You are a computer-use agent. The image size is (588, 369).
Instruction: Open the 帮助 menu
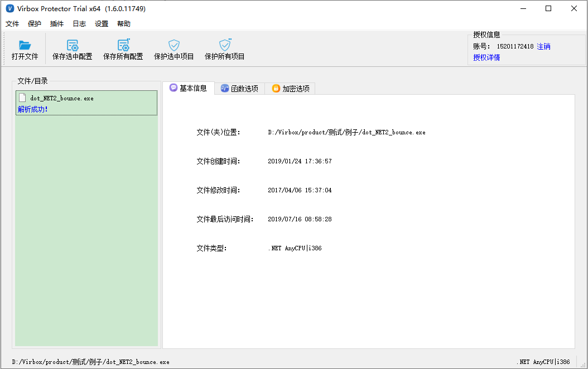(124, 24)
